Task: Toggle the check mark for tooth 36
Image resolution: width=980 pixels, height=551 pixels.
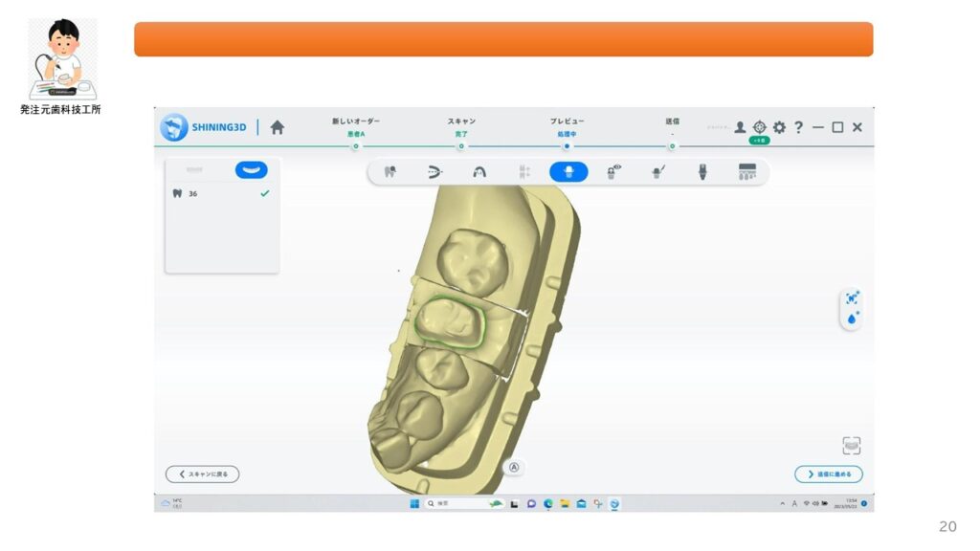Action: [265, 193]
